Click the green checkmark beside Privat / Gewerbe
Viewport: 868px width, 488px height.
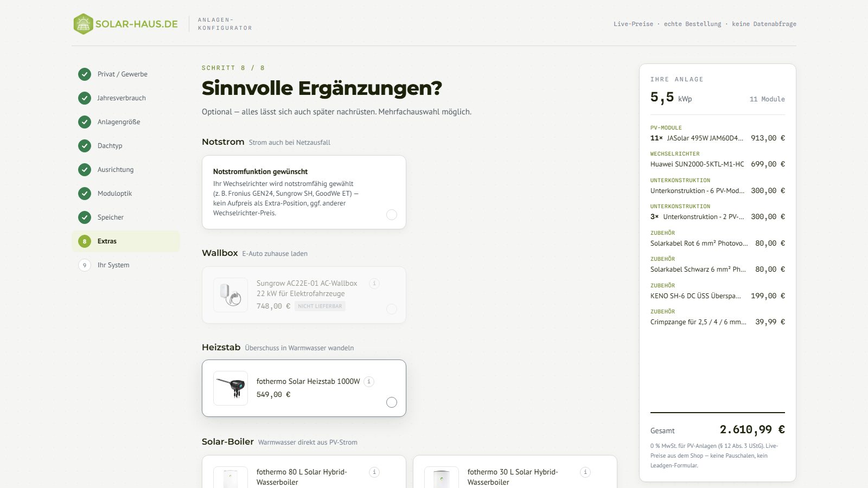[85, 74]
